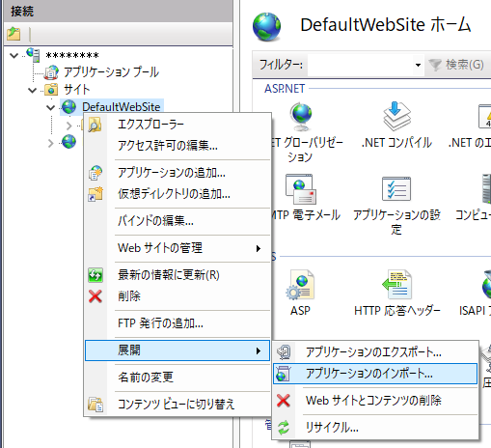Choose アプリケーションのエクスポート... submenu entry
The width and height of the screenshot is (491, 448).
(x=375, y=352)
